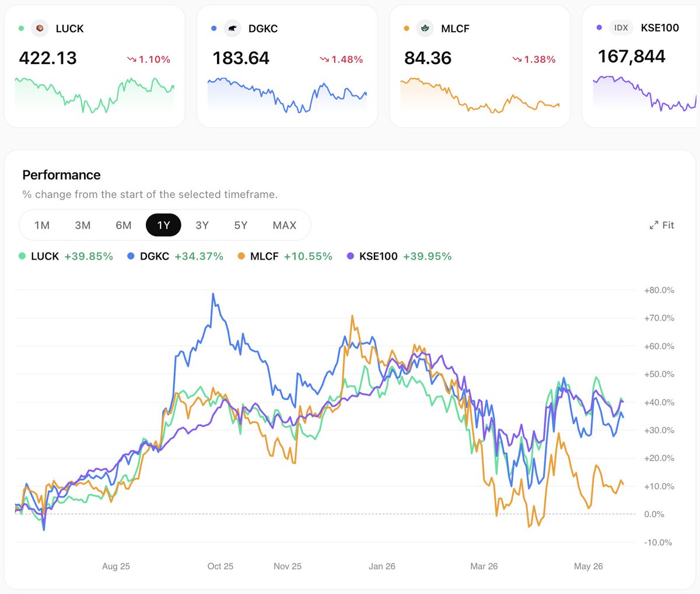
Task: Click the +34.37% DGKC legend value
Action: (199, 256)
